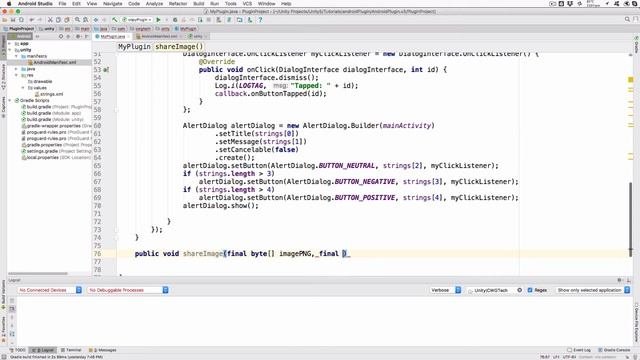Close the MyPlugin.java editor tab
The width and height of the screenshot is (640, 360).
click(128, 36)
